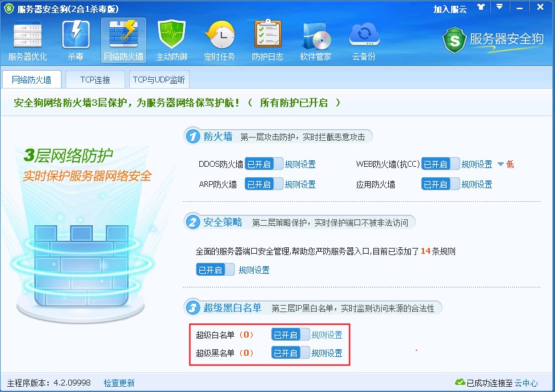Select the 主动防御 active defense icon
Image resolution: width=555 pixels, height=392 pixels.
pyautogui.click(x=171, y=41)
